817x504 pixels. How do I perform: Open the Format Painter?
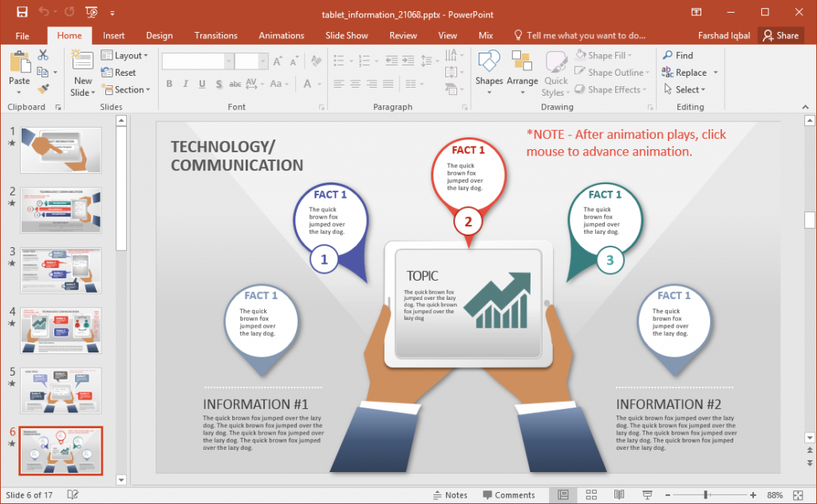coord(45,88)
